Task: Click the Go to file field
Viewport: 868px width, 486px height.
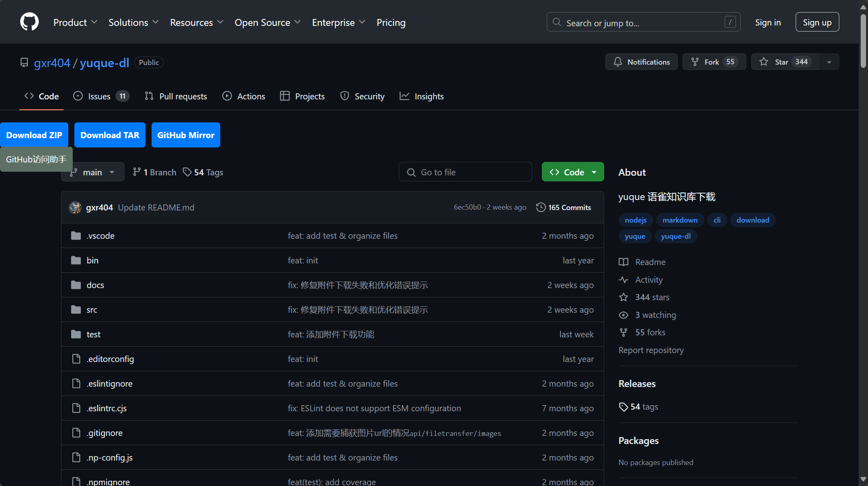Action: coord(465,172)
